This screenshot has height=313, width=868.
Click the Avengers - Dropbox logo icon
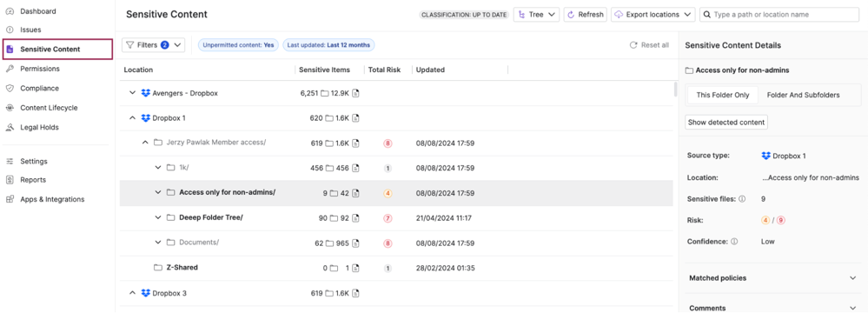pyautogui.click(x=146, y=93)
